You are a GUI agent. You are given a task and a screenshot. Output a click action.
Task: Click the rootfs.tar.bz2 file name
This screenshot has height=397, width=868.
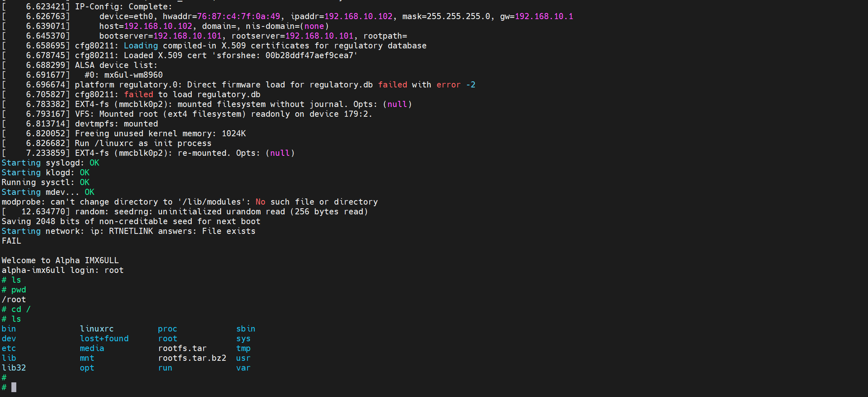pyautogui.click(x=192, y=358)
